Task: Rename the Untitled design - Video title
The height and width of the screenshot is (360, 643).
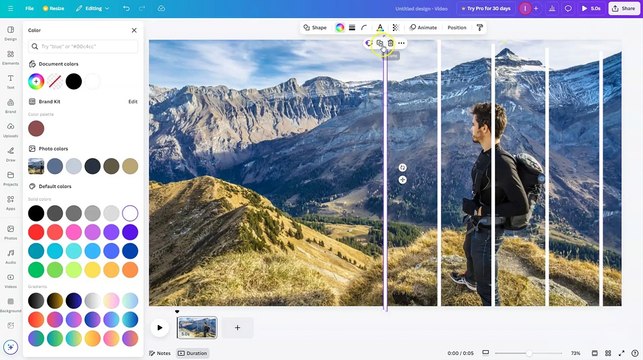Action: tap(421, 9)
